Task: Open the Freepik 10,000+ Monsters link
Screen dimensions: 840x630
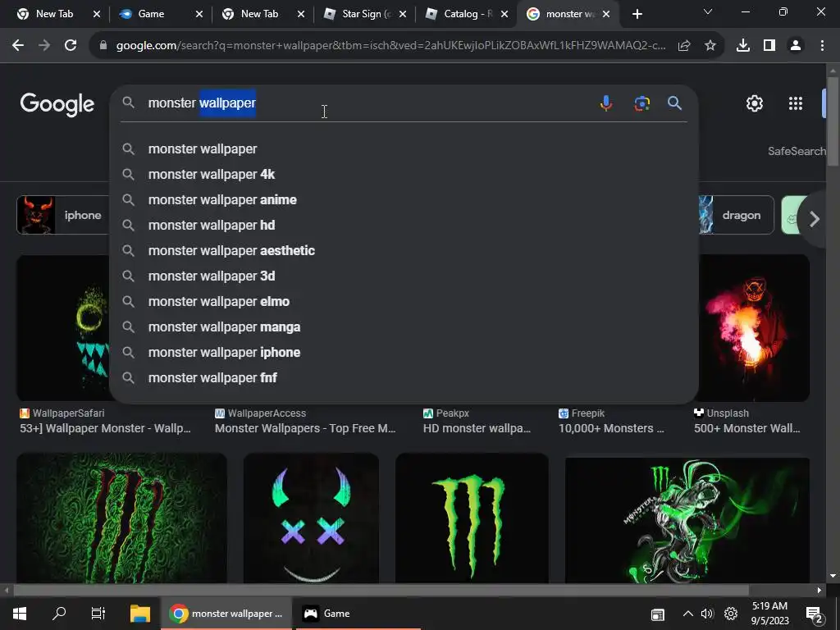Action: (611, 421)
